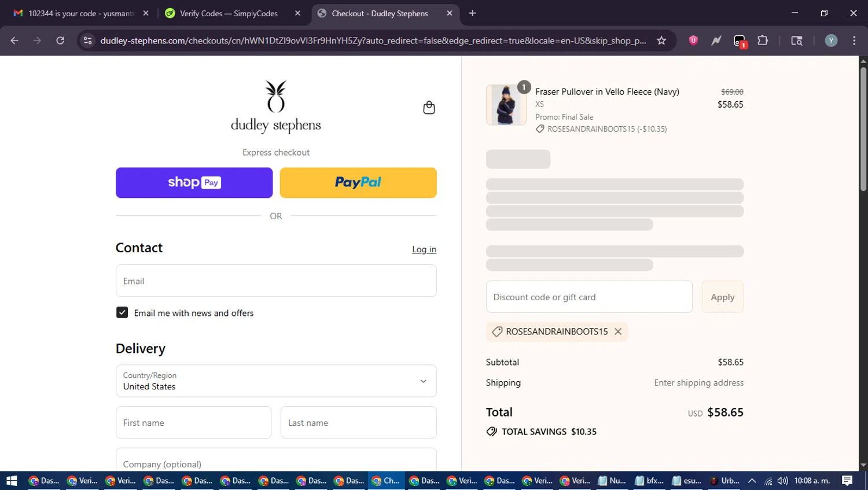
Task: Switch to the Gmail '102344 is your code' tab
Action: click(x=80, y=13)
